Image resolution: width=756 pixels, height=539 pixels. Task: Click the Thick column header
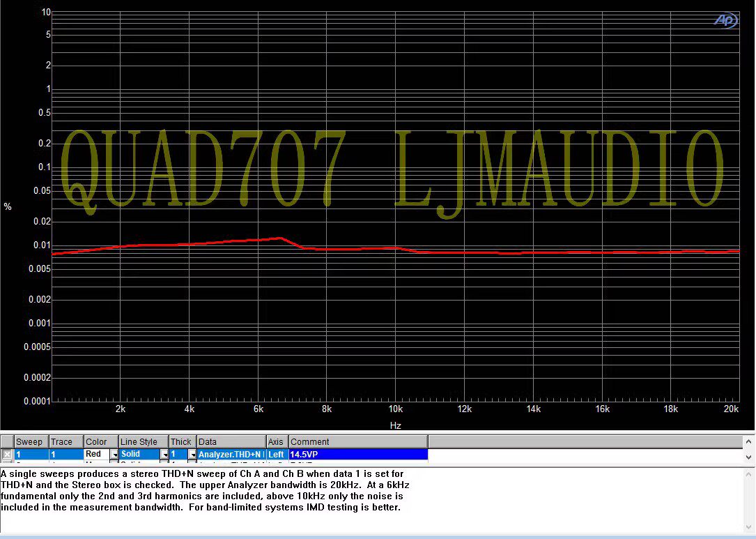[x=183, y=441]
